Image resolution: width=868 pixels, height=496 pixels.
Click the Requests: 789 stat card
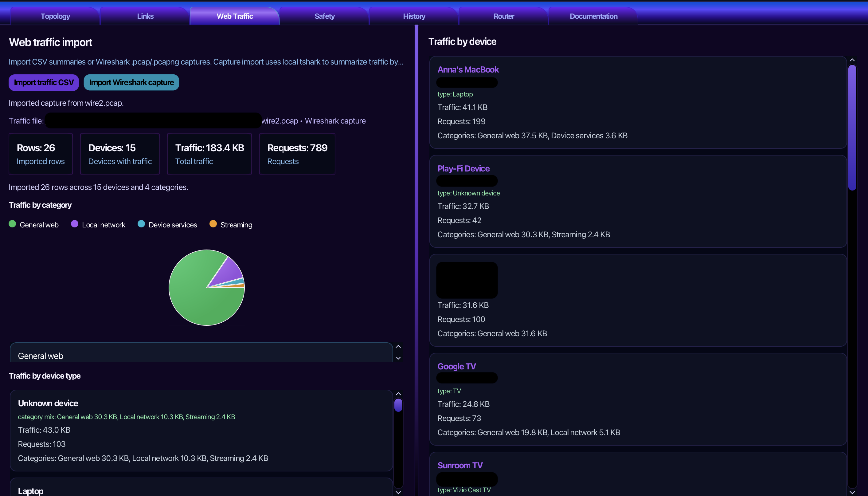[297, 154]
